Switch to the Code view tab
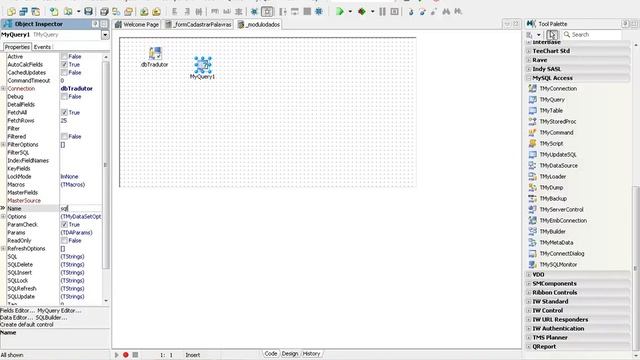The width and height of the screenshot is (640, 360). pos(271,353)
